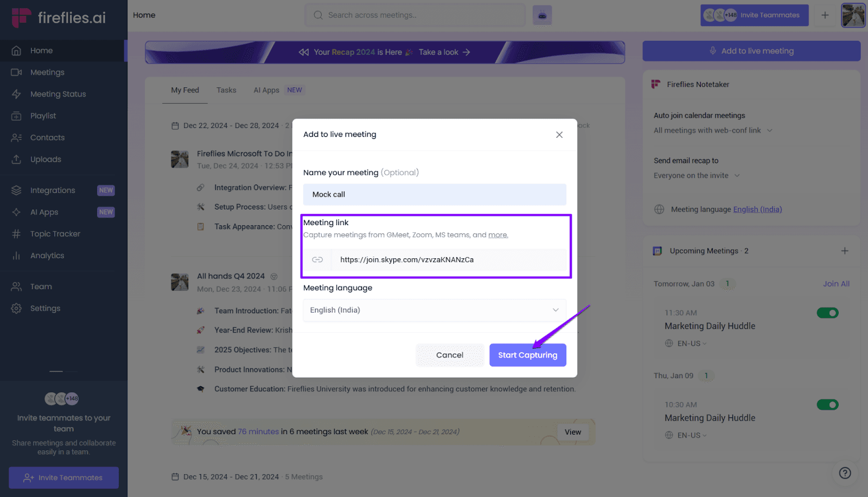Open the 76 minutes link
The image size is (868, 497).
[258, 431]
